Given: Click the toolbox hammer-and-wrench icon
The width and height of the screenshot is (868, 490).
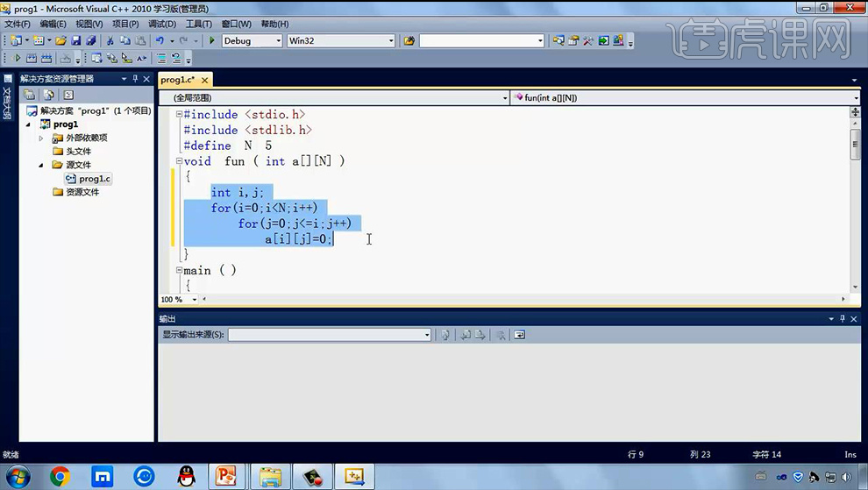Looking at the screenshot, I should [x=588, y=40].
